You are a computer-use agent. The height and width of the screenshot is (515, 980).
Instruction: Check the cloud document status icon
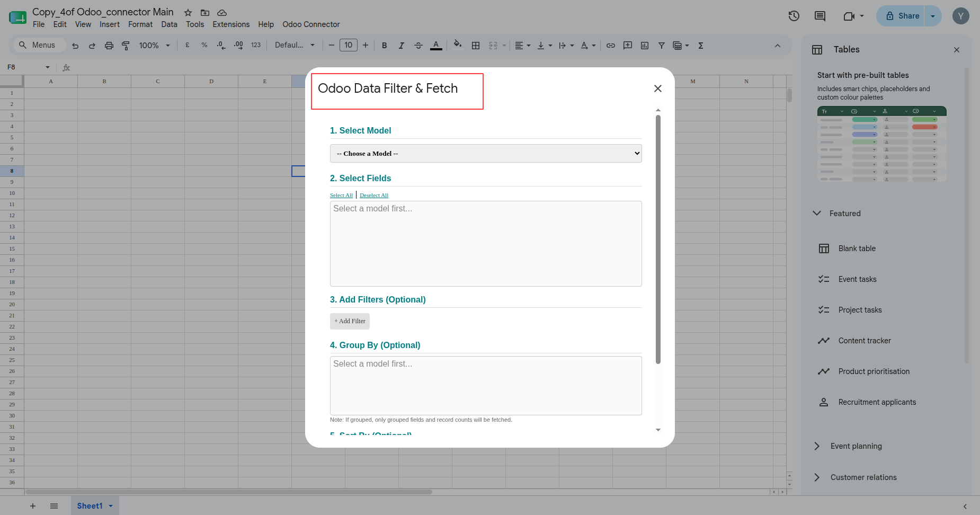click(222, 13)
